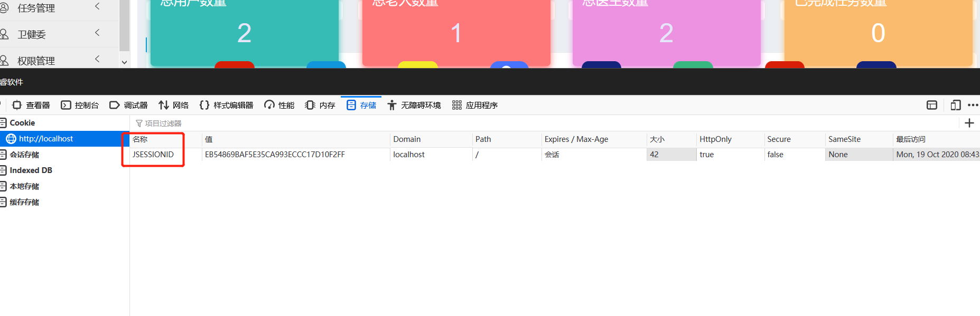Open the devtools more options menu
The height and width of the screenshot is (316, 980).
tap(973, 105)
